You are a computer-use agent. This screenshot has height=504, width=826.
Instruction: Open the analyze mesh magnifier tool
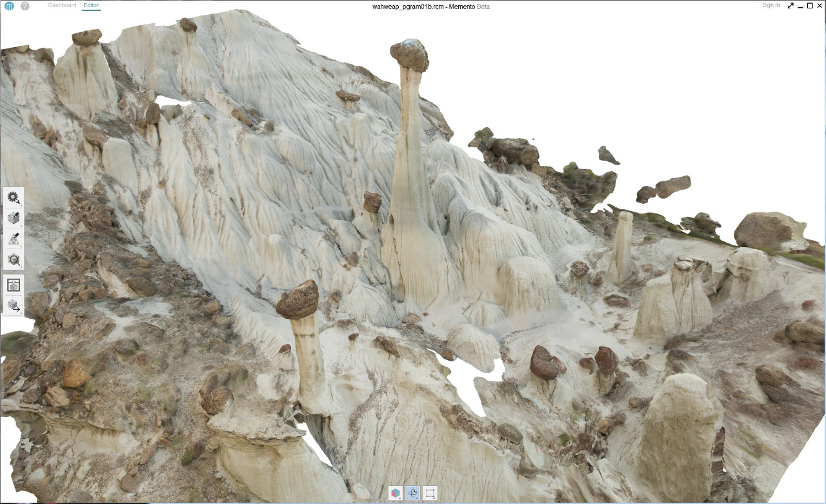14,261
